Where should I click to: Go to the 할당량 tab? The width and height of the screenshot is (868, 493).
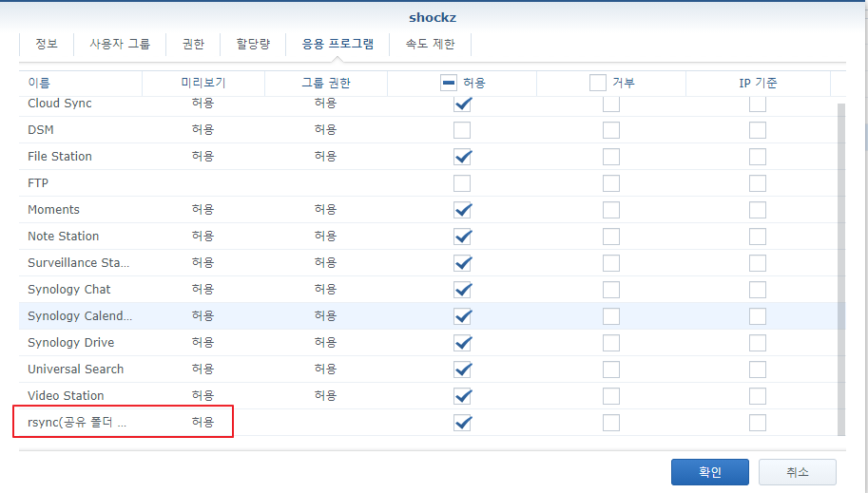pyautogui.click(x=253, y=44)
